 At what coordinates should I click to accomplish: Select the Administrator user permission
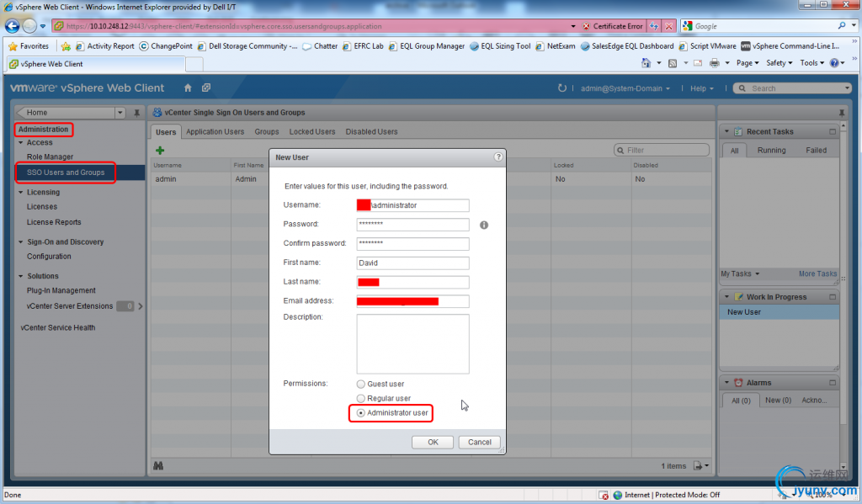coord(360,413)
